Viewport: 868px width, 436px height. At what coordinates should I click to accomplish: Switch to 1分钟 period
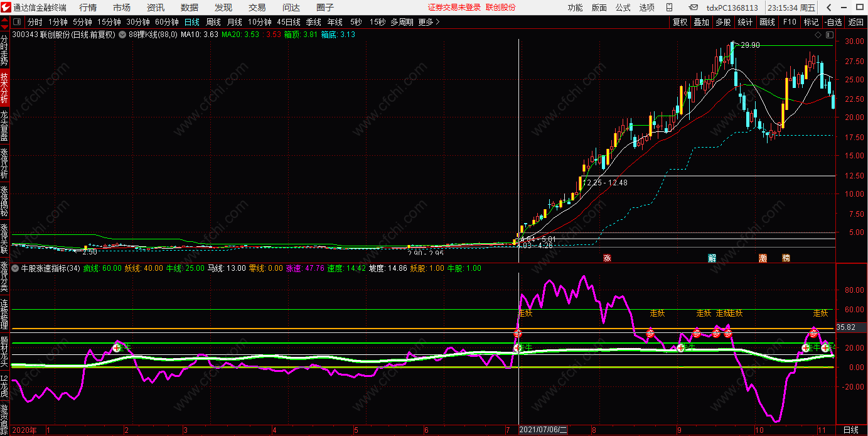click(58, 22)
